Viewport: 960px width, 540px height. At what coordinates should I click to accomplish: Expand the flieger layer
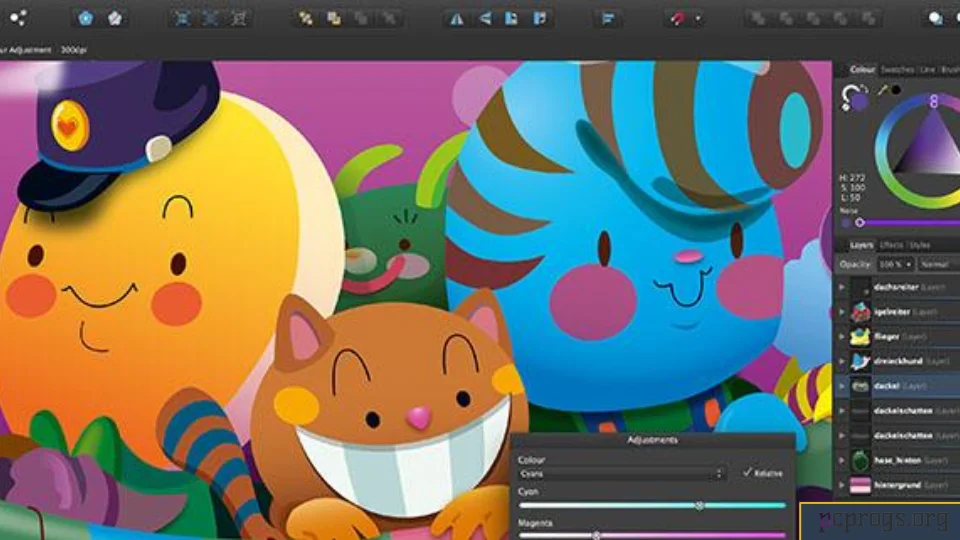(842, 337)
